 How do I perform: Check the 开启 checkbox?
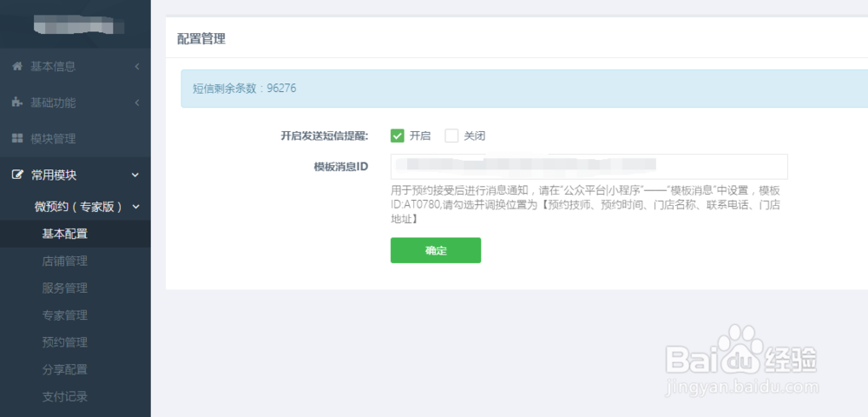(397, 136)
